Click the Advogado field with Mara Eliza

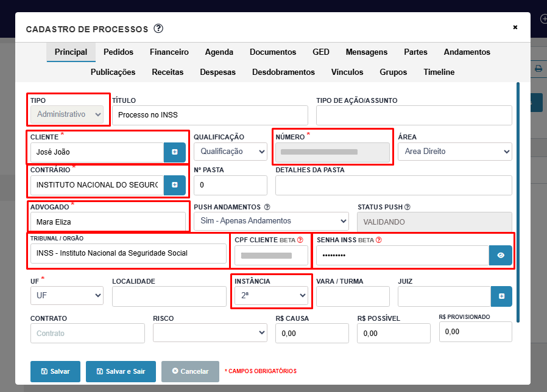(x=108, y=222)
